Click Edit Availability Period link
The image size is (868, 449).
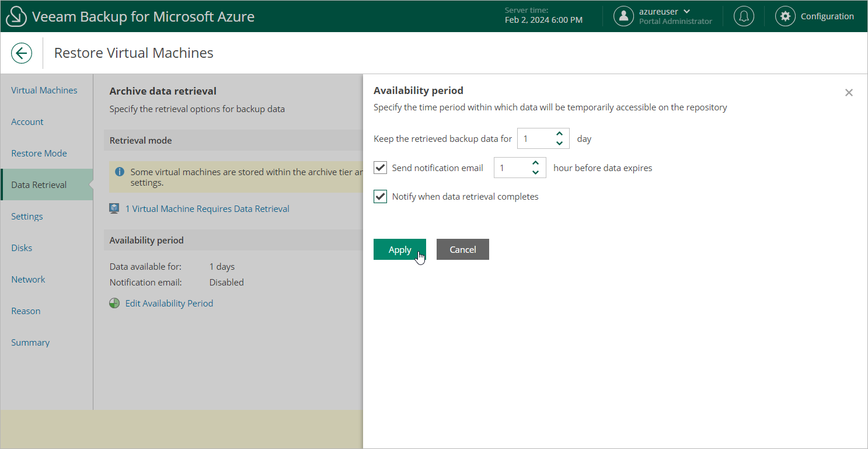click(x=169, y=304)
